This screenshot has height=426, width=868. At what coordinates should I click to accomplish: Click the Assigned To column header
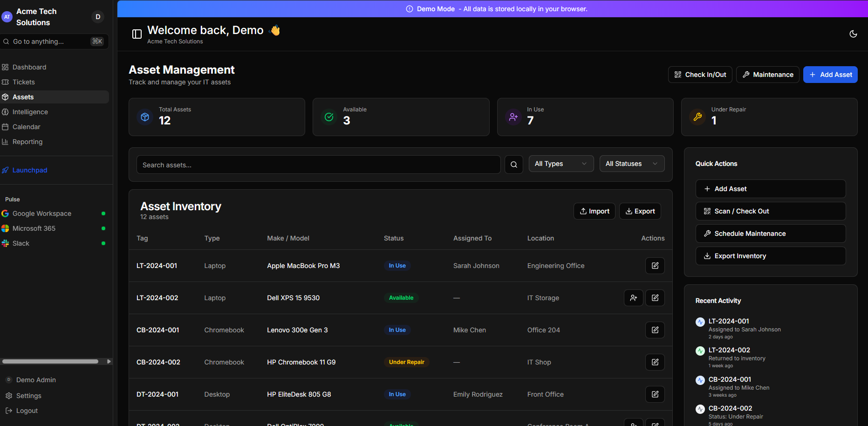click(472, 238)
